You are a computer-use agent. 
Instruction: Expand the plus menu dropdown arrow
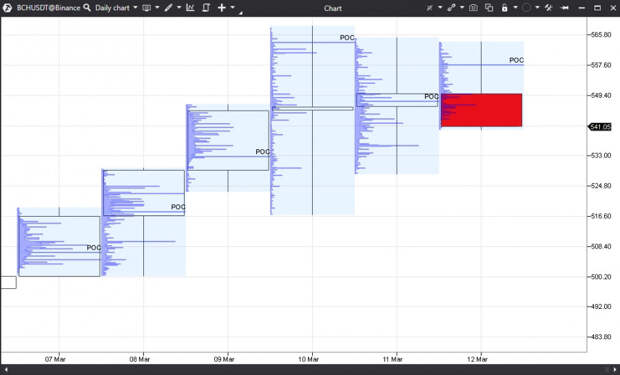pyautogui.click(x=232, y=8)
